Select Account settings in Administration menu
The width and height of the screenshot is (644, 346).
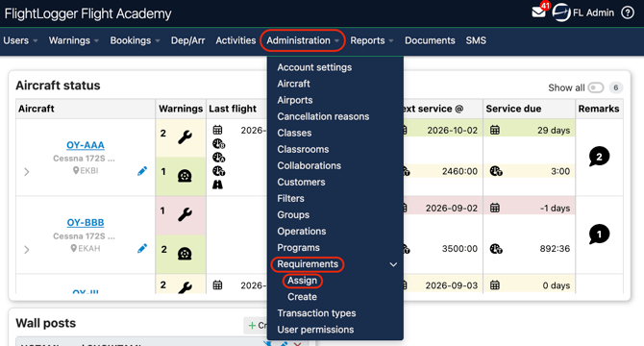314,67
